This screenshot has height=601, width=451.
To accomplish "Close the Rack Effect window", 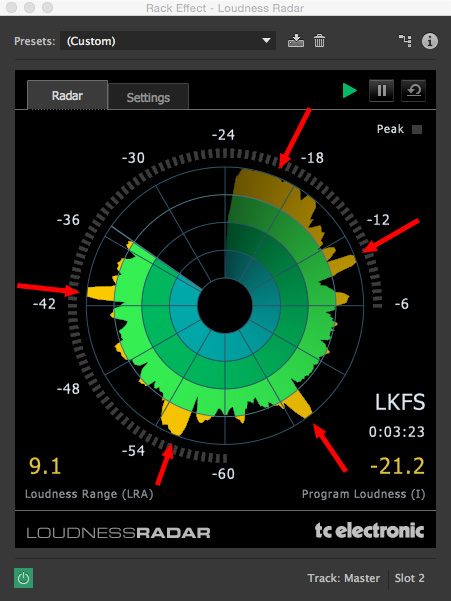I will (x=11, y=8).
